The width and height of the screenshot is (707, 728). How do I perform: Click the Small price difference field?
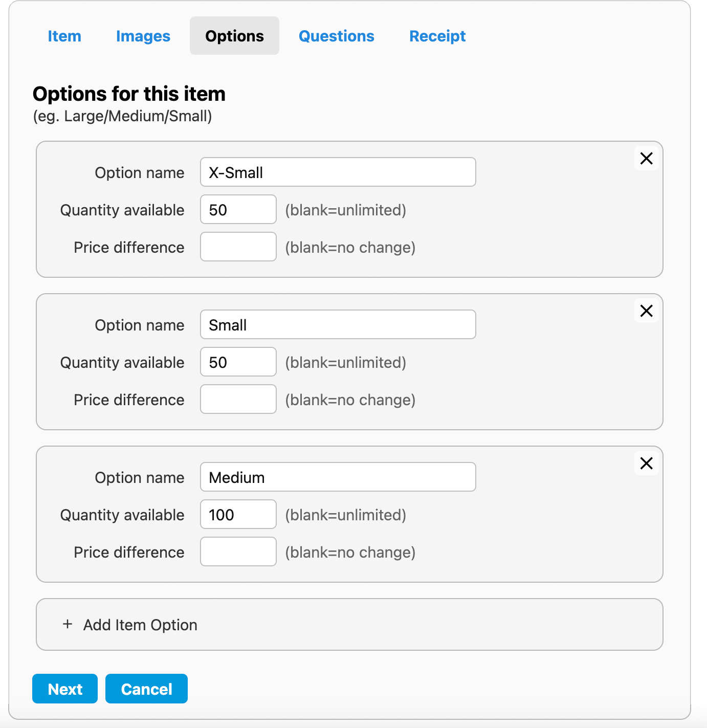pyautogui.click(x=238, y=400)
